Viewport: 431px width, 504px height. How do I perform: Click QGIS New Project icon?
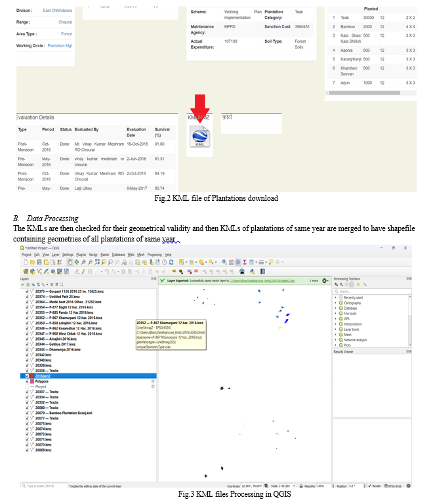[x=26, y=262]
